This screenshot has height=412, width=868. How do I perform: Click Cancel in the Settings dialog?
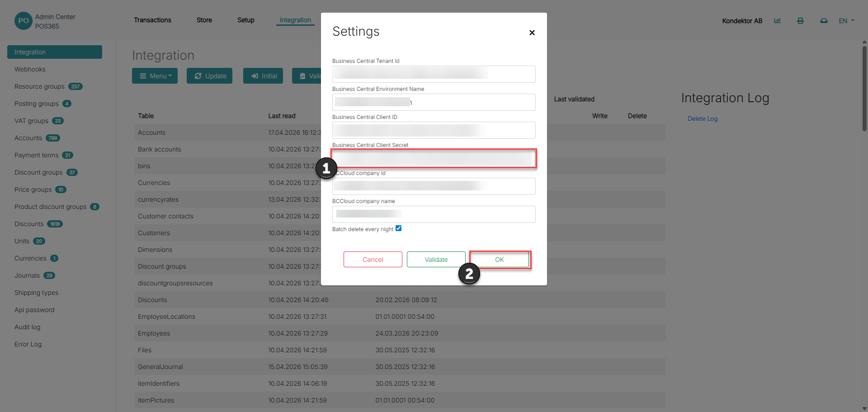(x=373, y=260)
